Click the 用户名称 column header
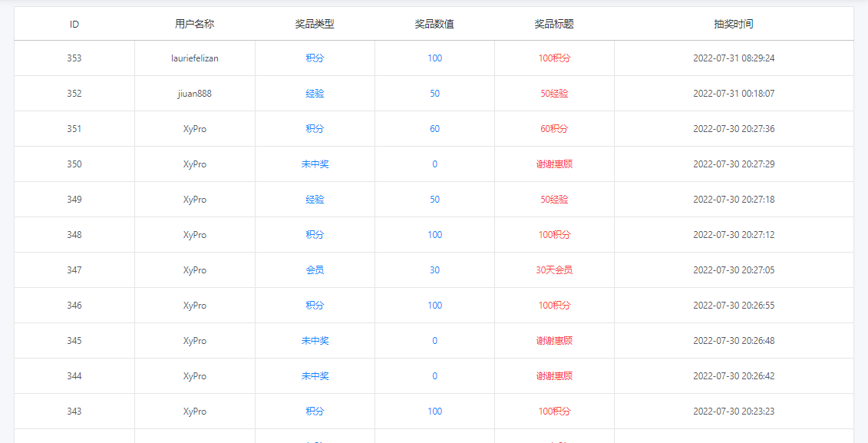The image size is (868, 443). 194,23
